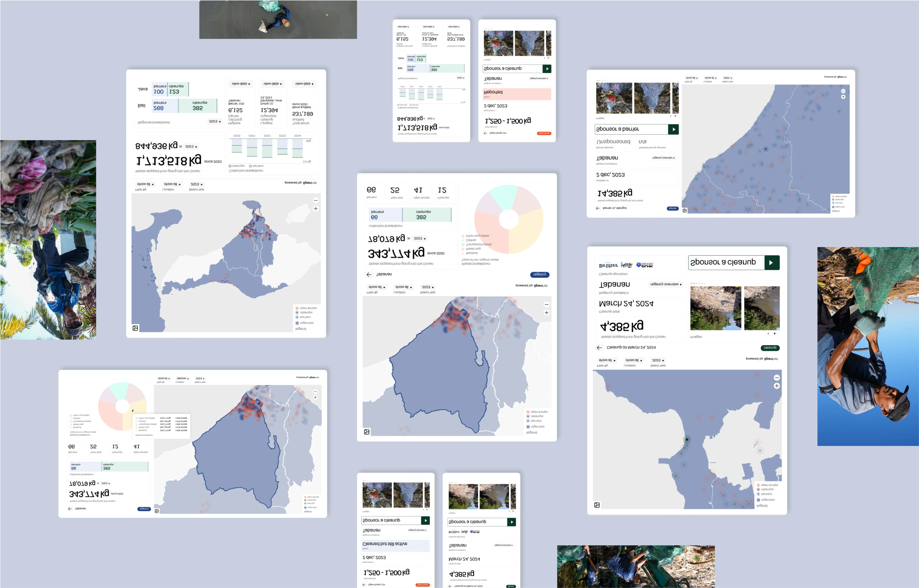Zoom in on the barrier detail coastline map
Viewport: 919px width, 588px height.
click(x=843, y=97)
